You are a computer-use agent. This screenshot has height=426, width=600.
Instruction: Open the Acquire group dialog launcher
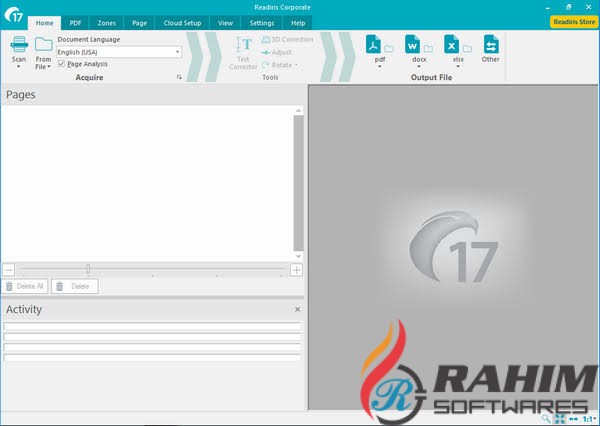click(179, 77)
